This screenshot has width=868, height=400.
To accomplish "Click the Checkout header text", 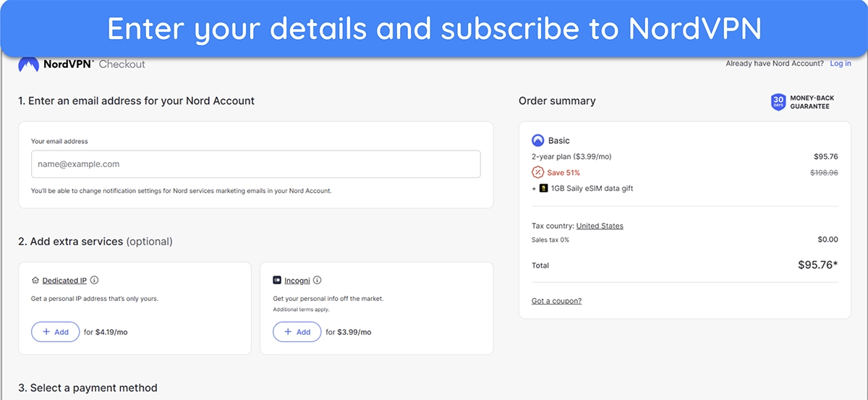I will click(122, 64).
